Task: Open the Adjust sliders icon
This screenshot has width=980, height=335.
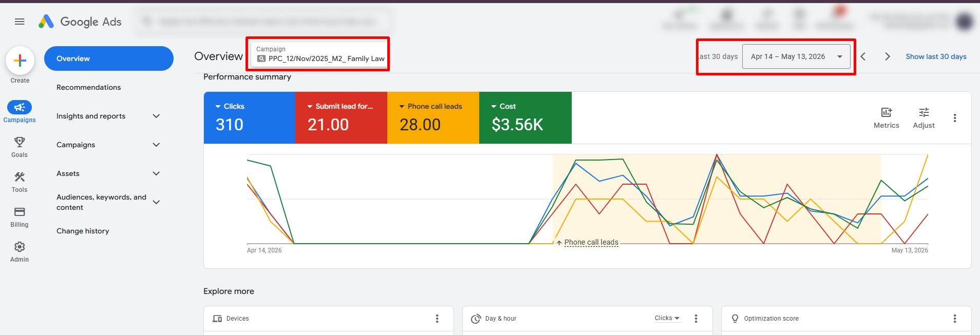Action: [924, 112]
